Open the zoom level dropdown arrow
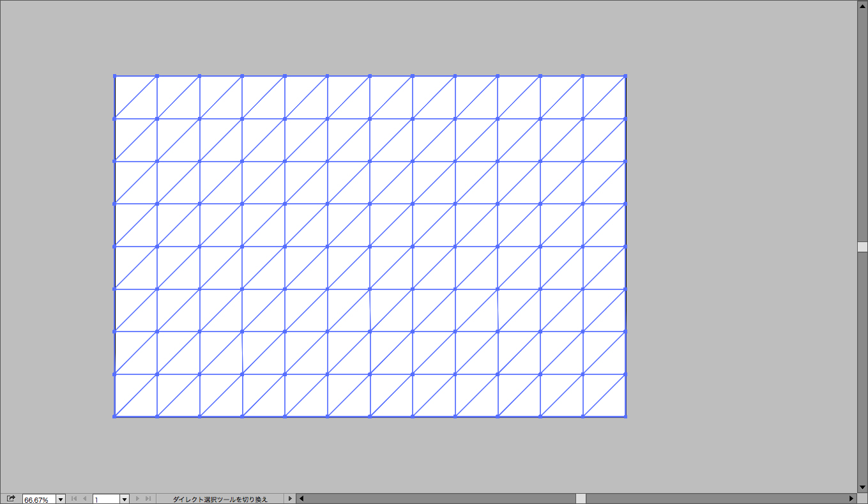 [61, 499]
